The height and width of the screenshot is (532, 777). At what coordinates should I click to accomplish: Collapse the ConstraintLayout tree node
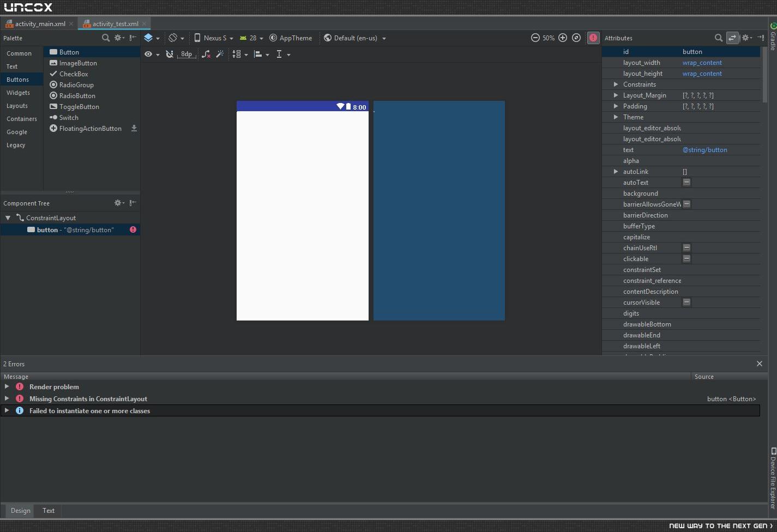[x=8, y=217]
